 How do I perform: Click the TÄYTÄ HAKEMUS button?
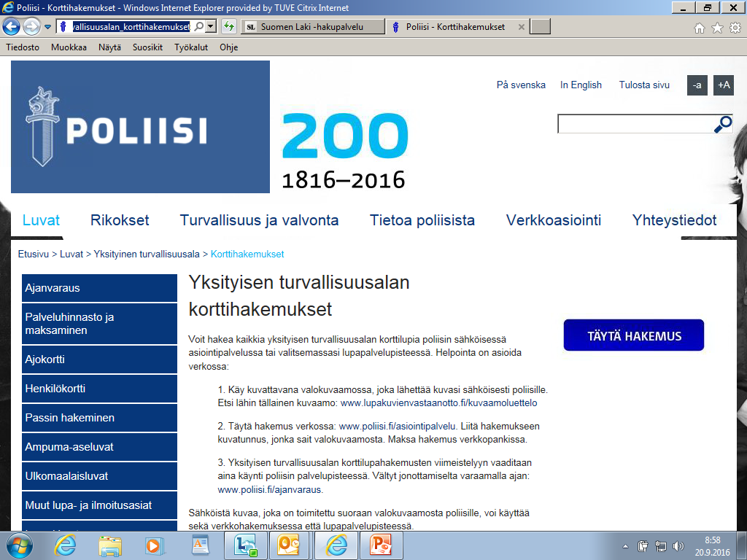point(634,335)
